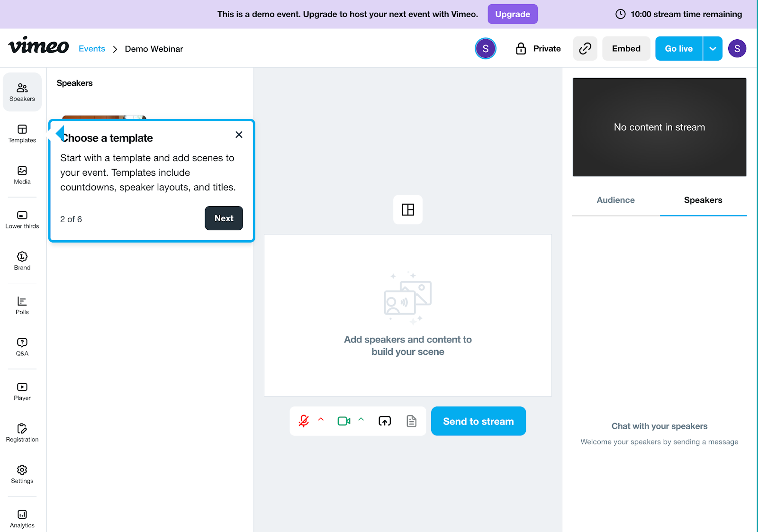The image size is (758, 532).
Task: Select the Speakers tab
Action: 703,200
